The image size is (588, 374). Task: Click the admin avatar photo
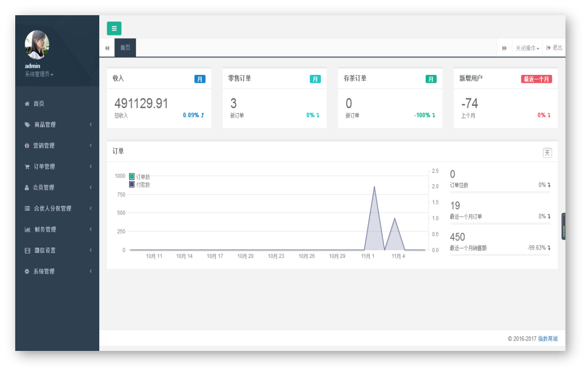coord(37,45)
